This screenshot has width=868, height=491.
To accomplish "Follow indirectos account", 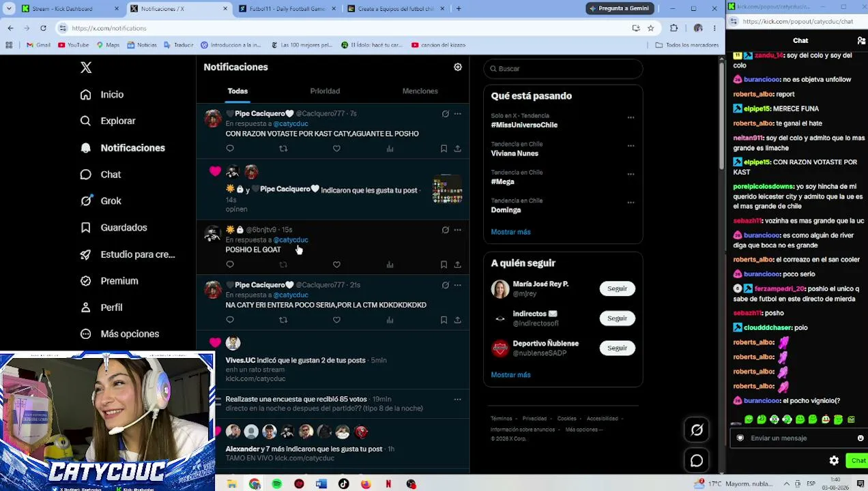I will pos(617,318).
